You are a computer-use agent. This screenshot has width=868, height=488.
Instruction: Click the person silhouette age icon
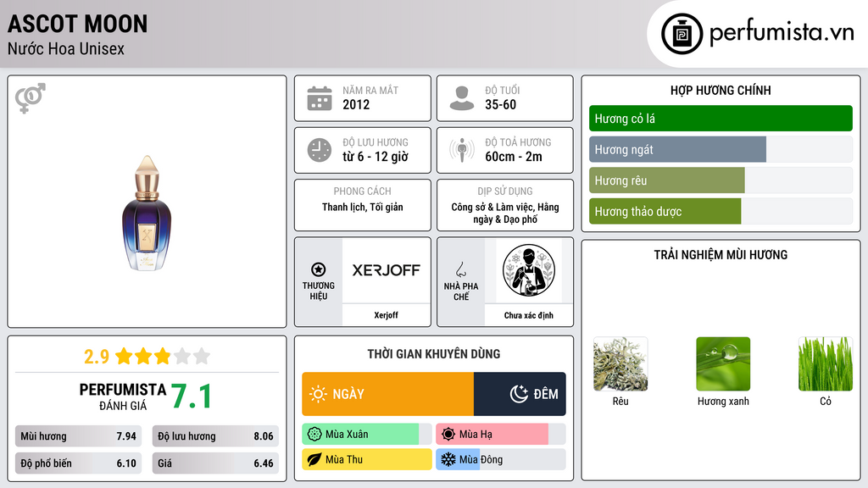[462, 98]
